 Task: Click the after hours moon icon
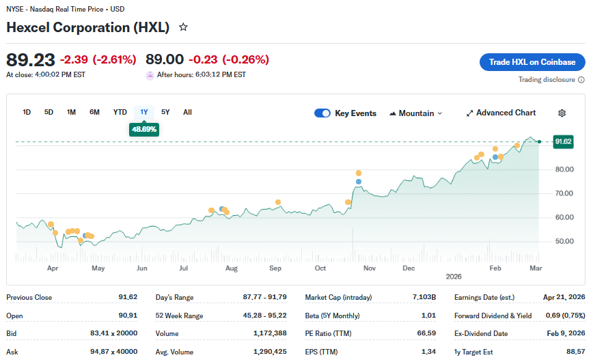click(150, 75)
